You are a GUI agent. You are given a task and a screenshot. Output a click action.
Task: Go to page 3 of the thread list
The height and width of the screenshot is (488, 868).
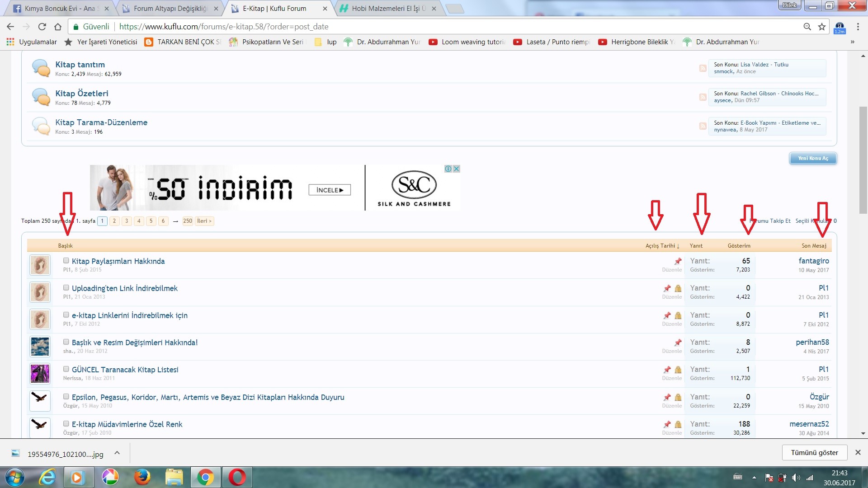pos(127,221)
